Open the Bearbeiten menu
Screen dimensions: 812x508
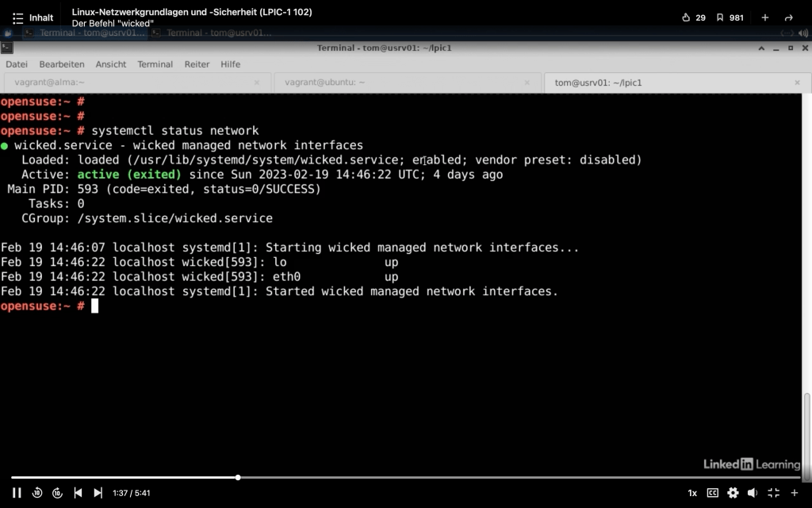(61, 64)
